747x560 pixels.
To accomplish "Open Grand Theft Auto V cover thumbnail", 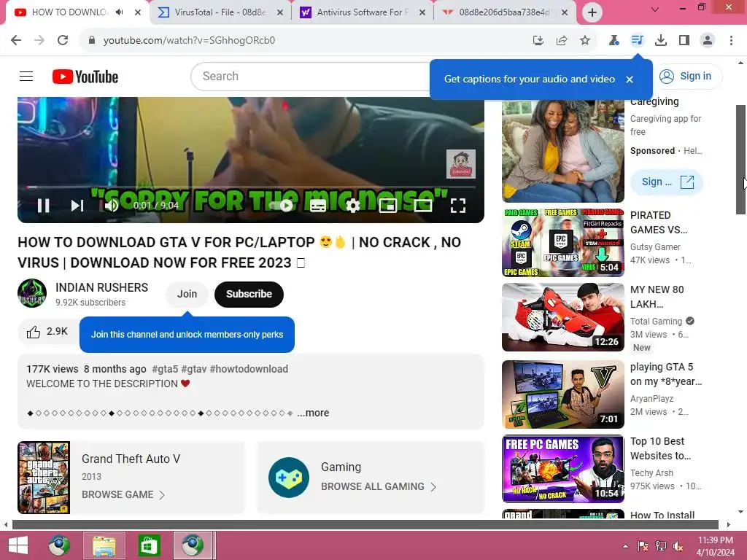I will pos(44,478).
